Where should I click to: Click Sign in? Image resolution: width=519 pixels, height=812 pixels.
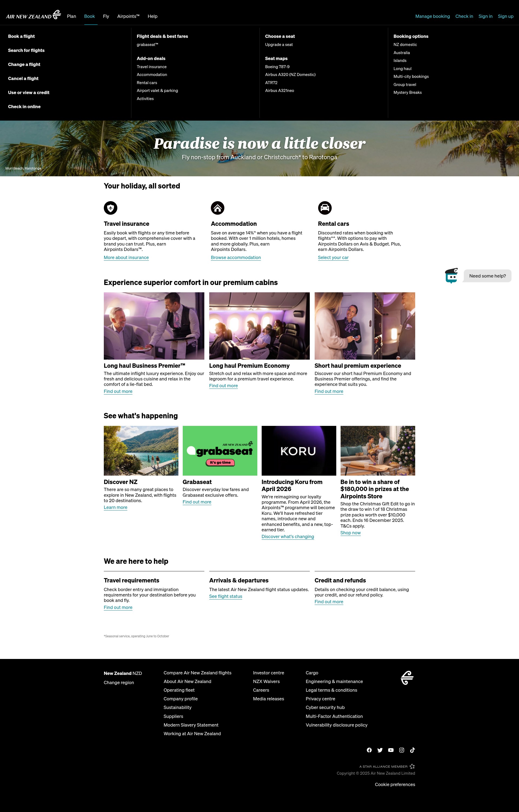pyautogui.click(x=485, y=16)
